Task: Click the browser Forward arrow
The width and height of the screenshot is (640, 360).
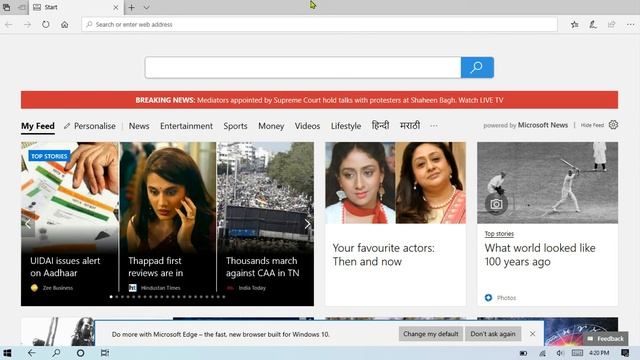Action: [x=27, y=24]
